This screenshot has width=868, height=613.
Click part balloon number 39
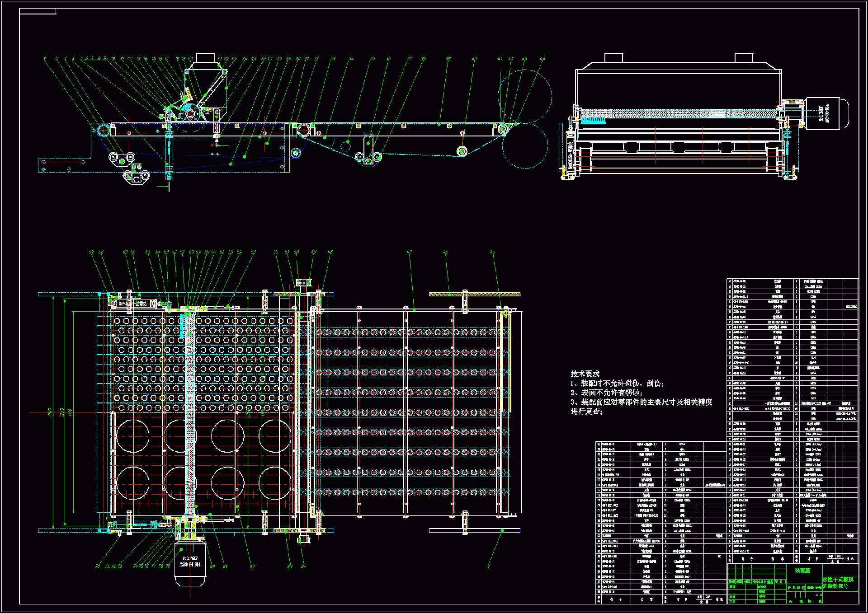click(448, 58)
